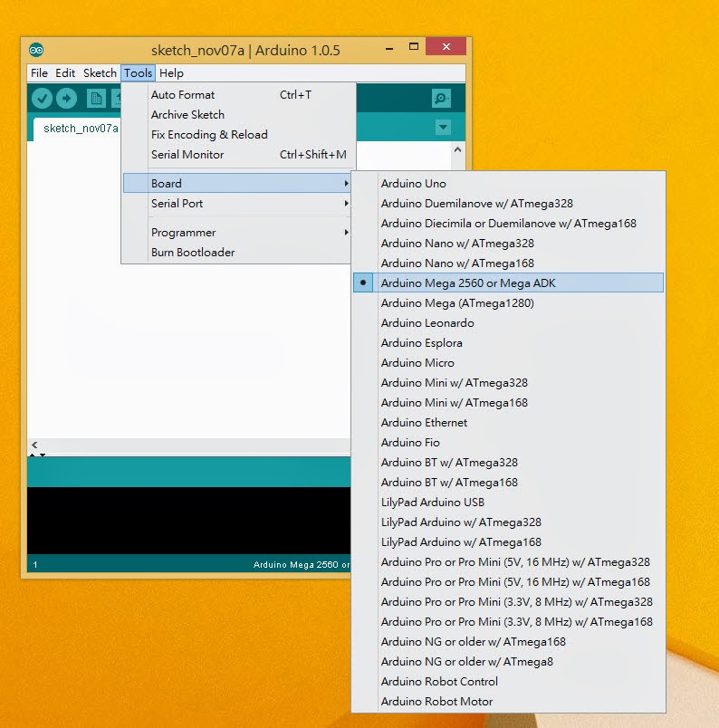Select Arduino Mini w/ ATmega328

pos(508,383)
